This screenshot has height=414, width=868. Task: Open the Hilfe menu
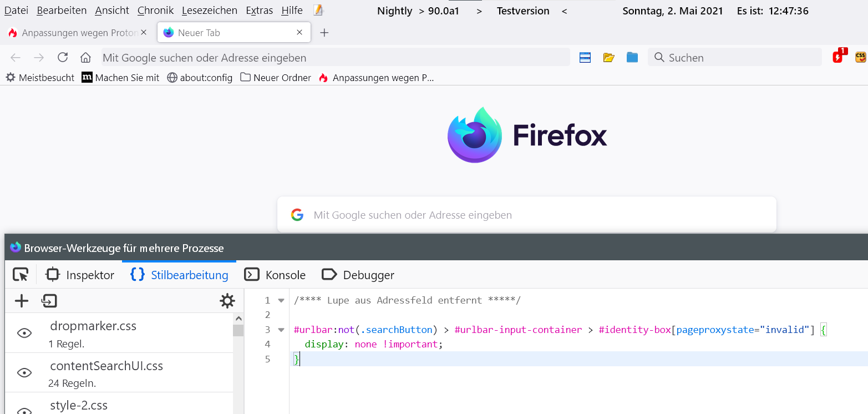pos(292,11)
